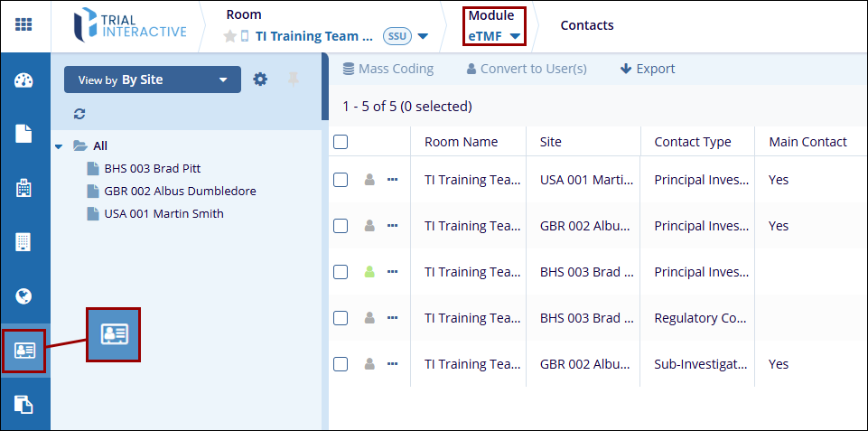Click the star icon to favorite the room
This screenshot has width=868, height=431.
(229, 37)
